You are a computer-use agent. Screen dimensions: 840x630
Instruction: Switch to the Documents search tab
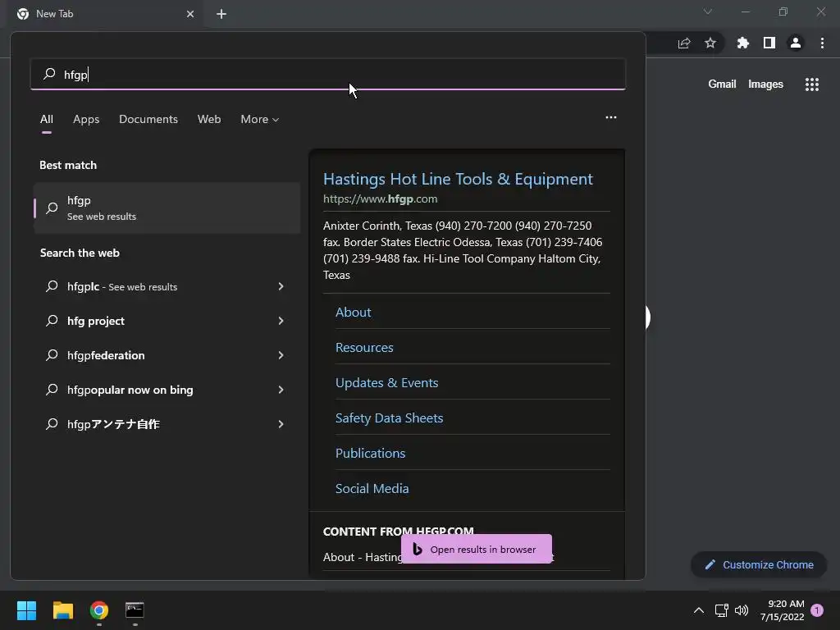point(148,120)
